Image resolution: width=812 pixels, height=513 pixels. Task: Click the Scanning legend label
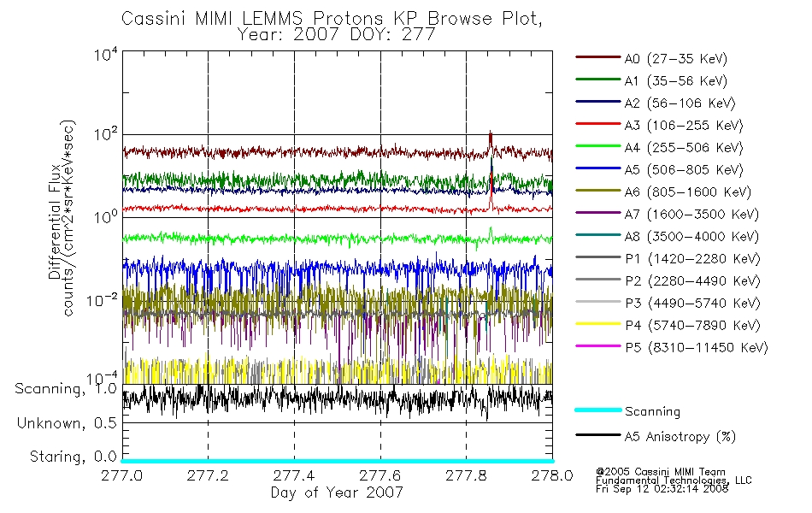652,412
